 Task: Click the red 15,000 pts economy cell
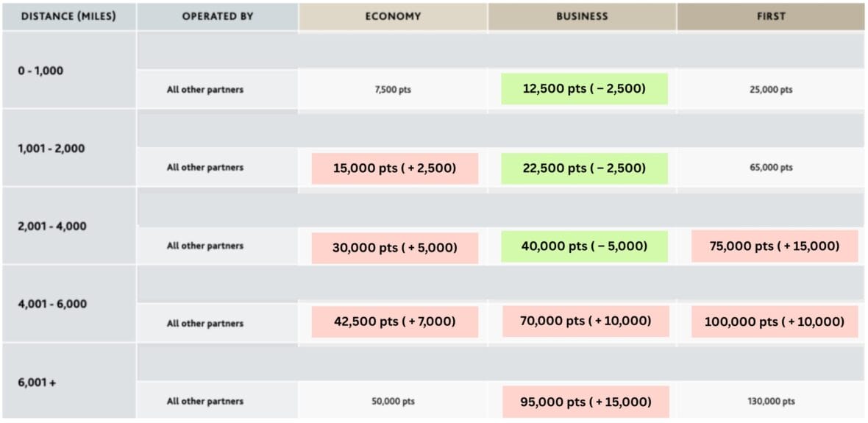[395, 168]
